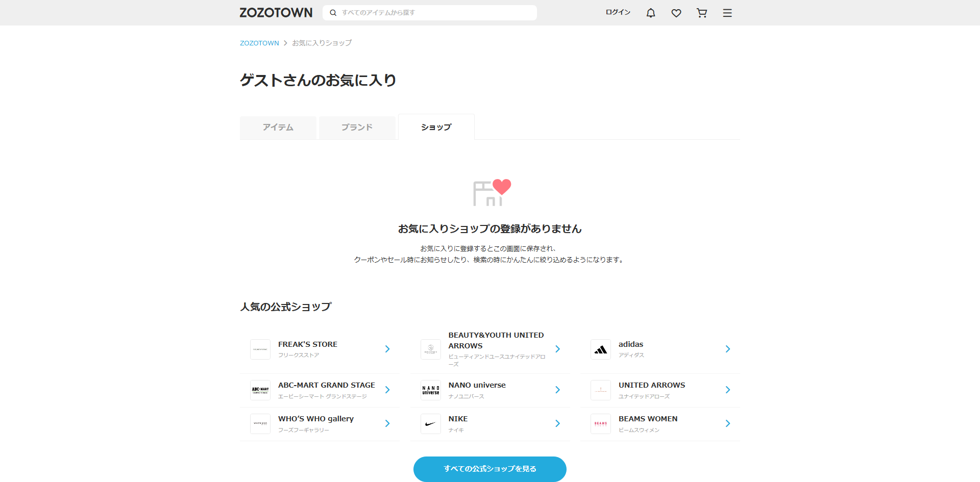Click ナノユニバース subtitle text

[467, 396]
